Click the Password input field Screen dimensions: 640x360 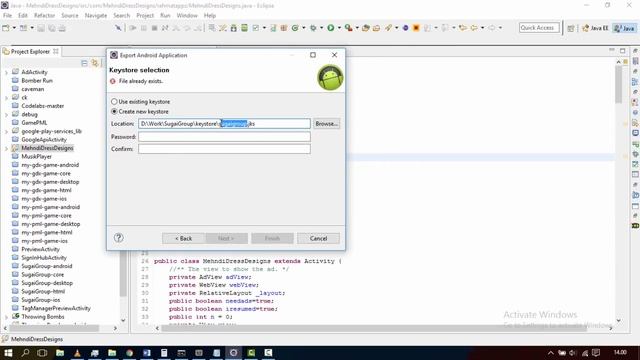click(x=224, y=136)
